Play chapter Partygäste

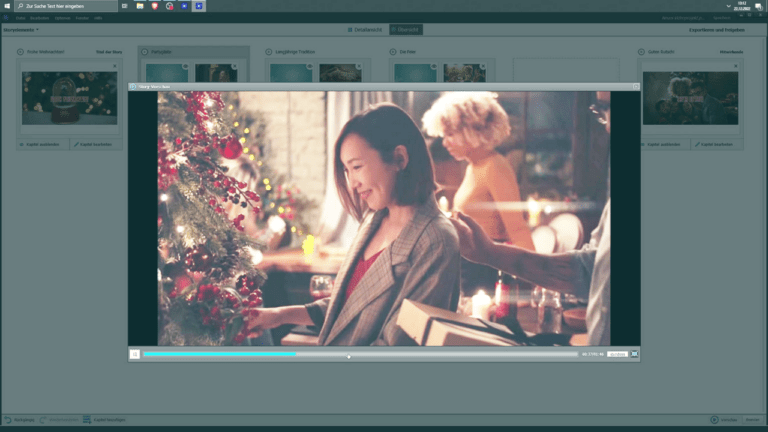144,52
